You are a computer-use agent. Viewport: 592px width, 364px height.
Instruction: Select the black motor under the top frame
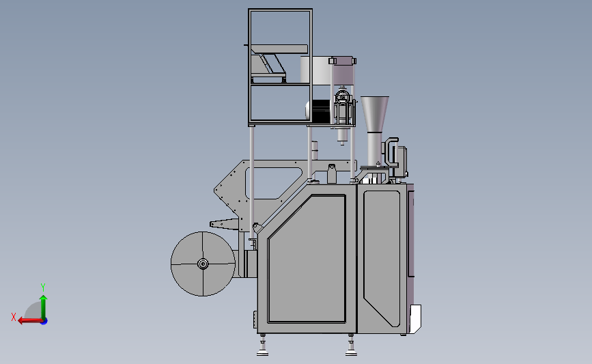[x=320, y=111]
